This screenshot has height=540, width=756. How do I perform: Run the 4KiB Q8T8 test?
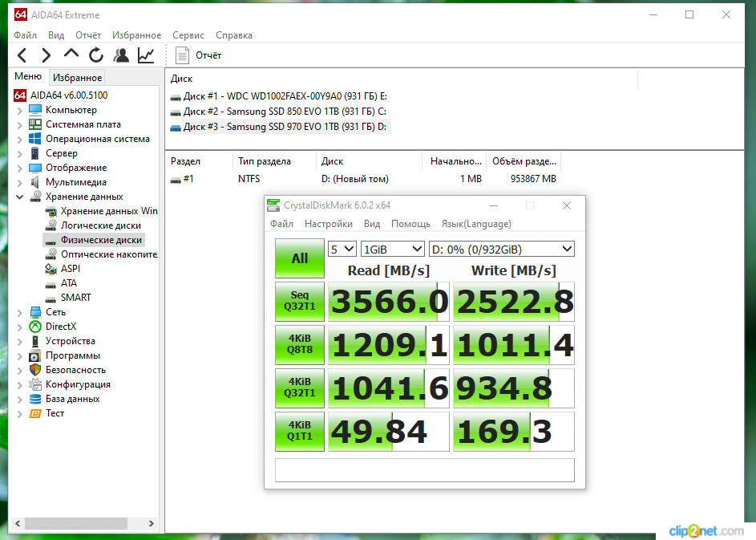[299, 344]
